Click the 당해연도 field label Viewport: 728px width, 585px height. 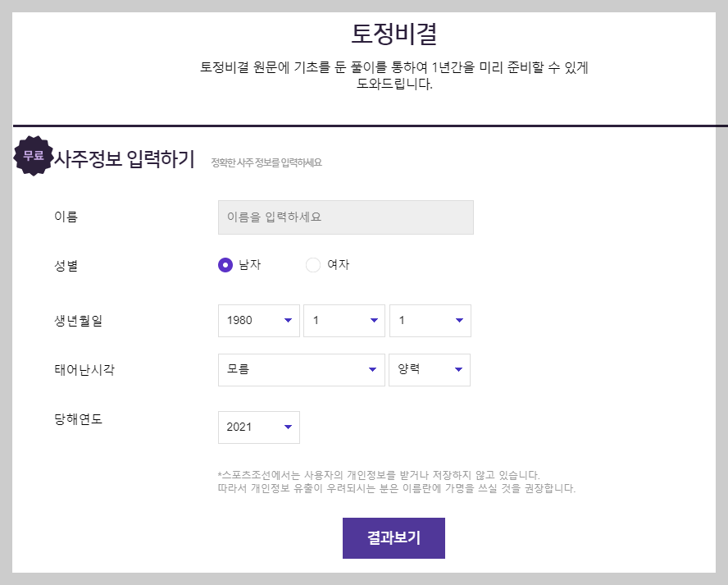coord(79,419)
